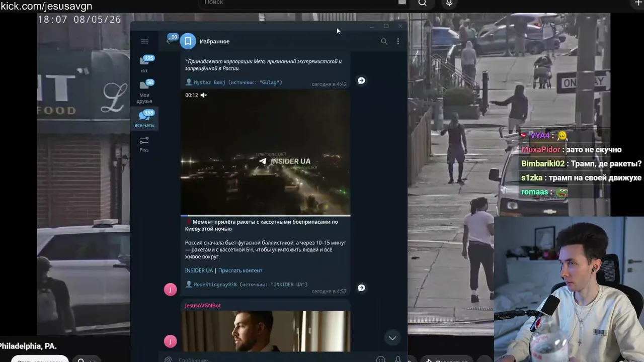Click the сегодня в 4:57 timestamp
The height and width of the screenshot is (362, 644).
[x=329, y=292]
